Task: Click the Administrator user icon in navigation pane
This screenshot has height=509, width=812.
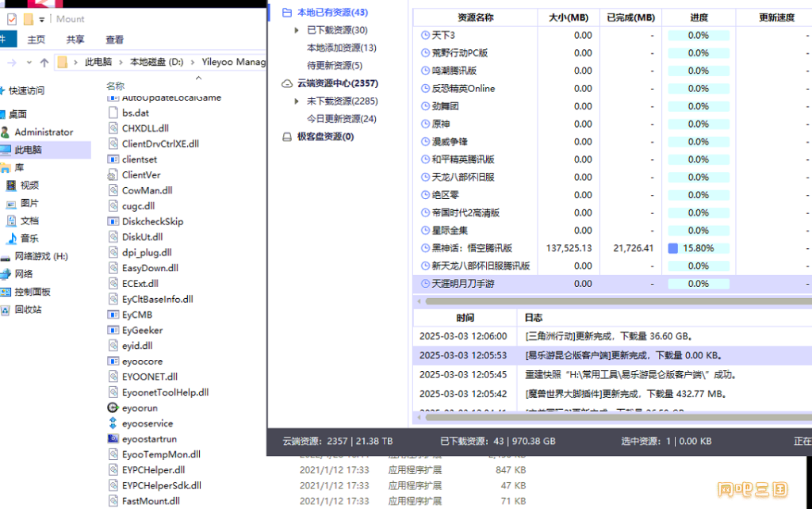Action: [6, 132]
